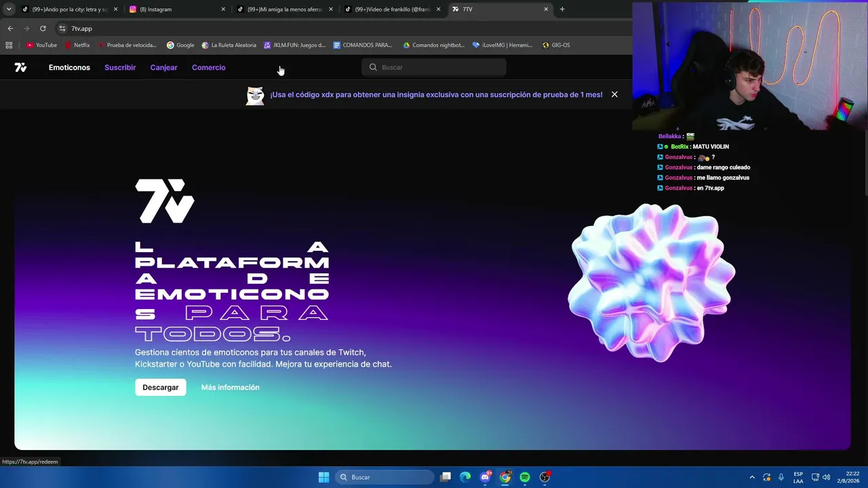Open the Chrome apps grid
Screen dimensions: 868x488
pos(9,45)
